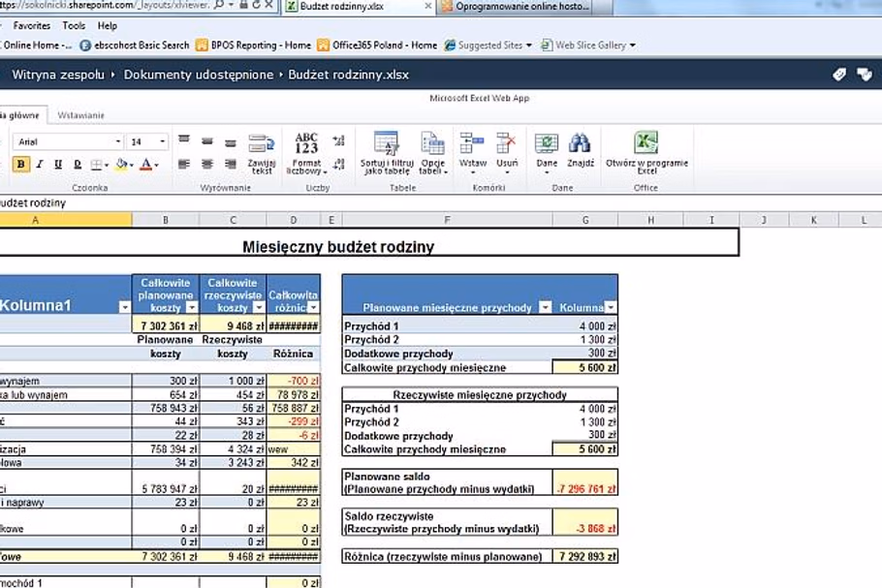This screenshot has width=882, height=588.
Task: Click Dokumenty udostępnione breadcrumb link
Action: pos(199,74)
